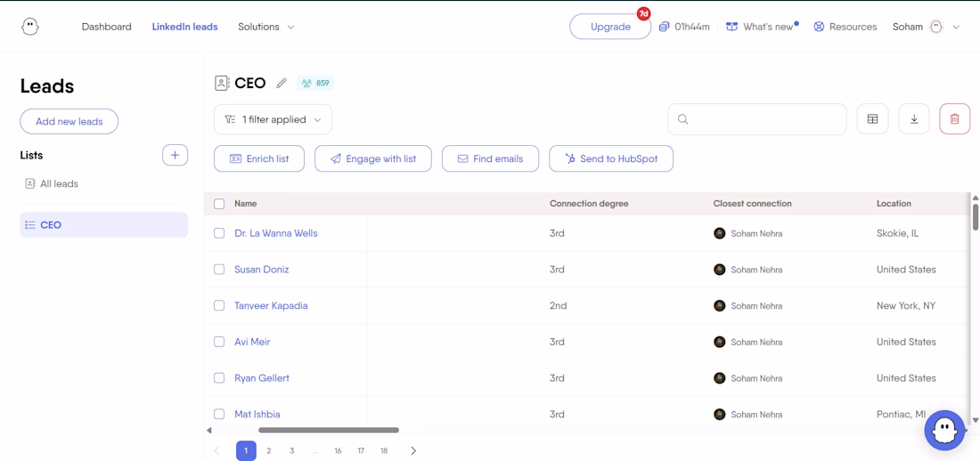
Task: Check the Ryan Gellert row
Action: pos(219,378)
